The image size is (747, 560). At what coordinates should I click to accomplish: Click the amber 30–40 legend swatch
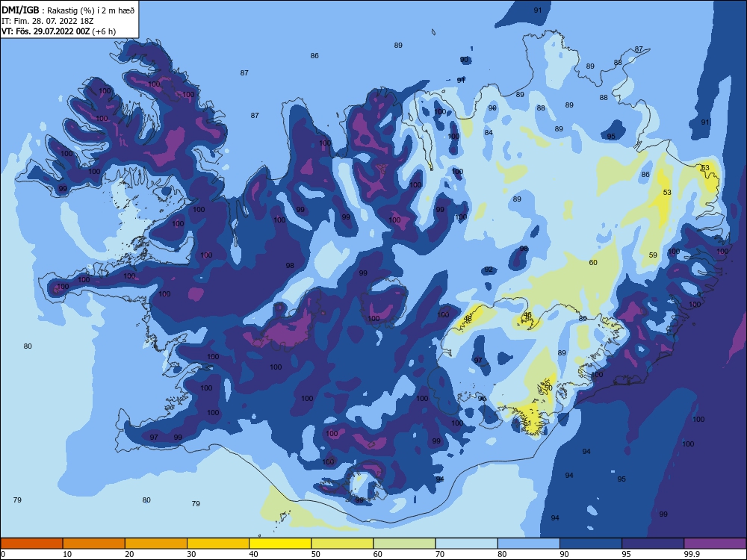pyautogui.click(x=218, y=544)
